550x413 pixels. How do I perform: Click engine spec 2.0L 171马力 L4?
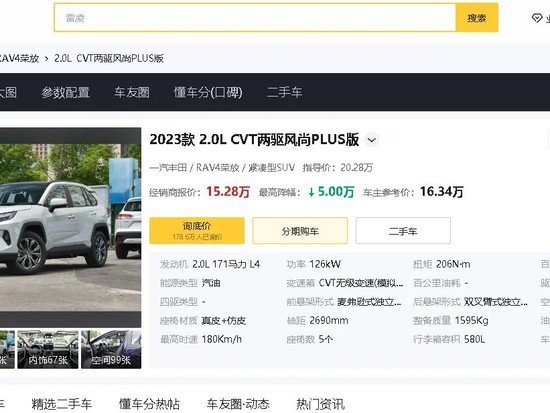[x=226, y=264]
